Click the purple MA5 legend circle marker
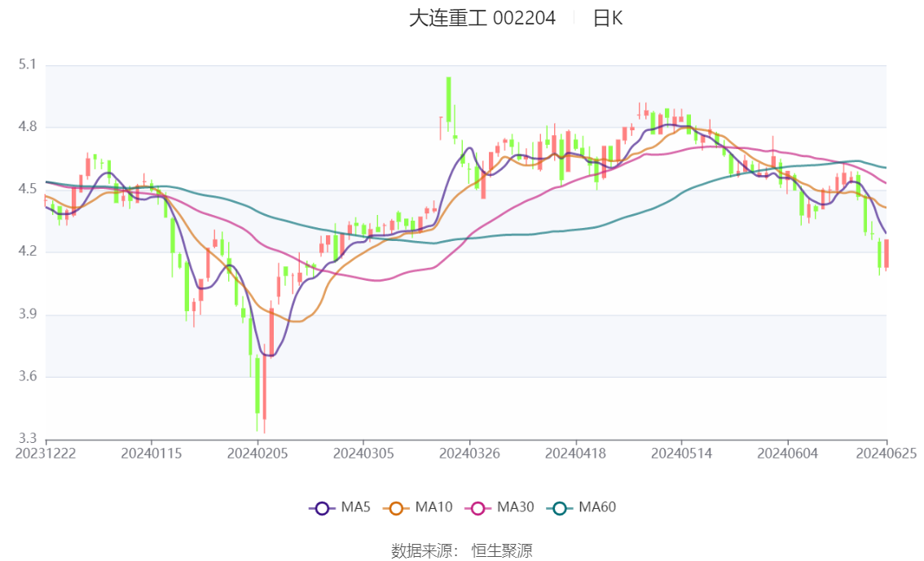This screenshot has width=924, height=561. pyautogui.click(x=322, y=508)
